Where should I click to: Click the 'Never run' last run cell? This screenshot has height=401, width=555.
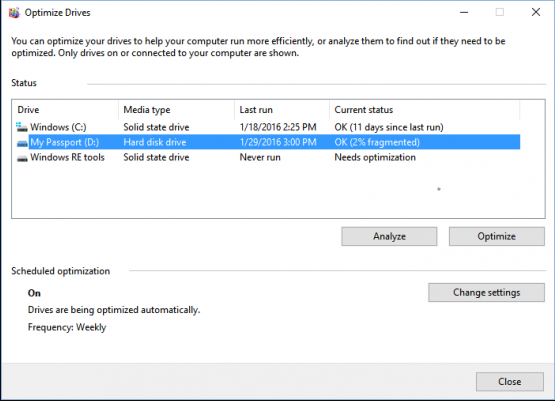click(x=260, y=157)
